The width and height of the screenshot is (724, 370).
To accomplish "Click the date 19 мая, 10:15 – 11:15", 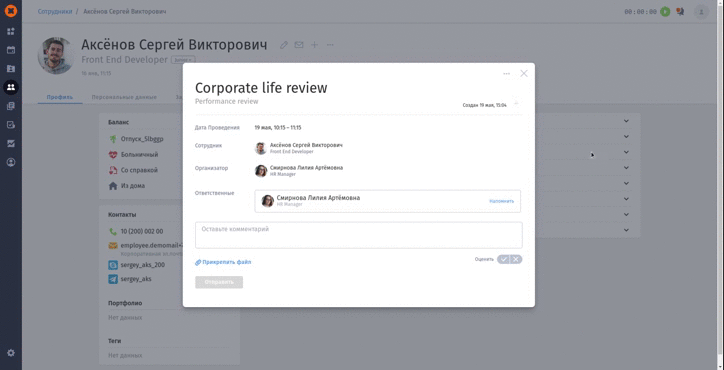I will [x=278, y=127].
